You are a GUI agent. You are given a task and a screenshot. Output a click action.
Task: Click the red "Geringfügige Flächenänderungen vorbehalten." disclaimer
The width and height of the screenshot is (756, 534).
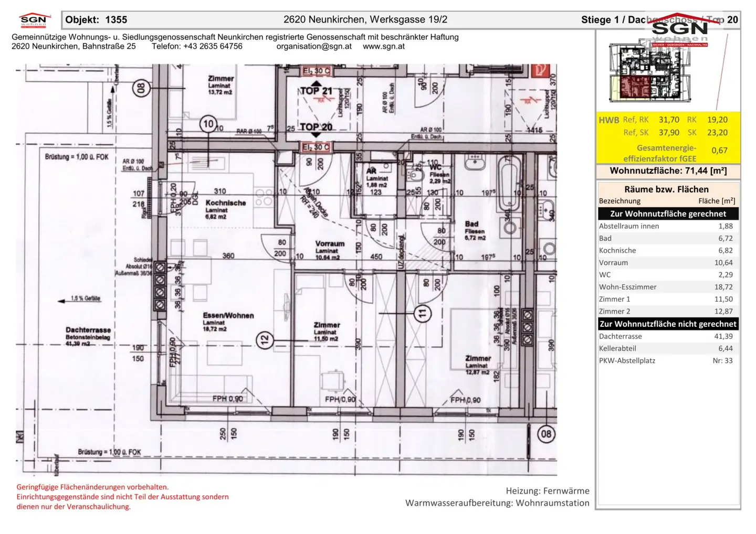tap(92, 487)
